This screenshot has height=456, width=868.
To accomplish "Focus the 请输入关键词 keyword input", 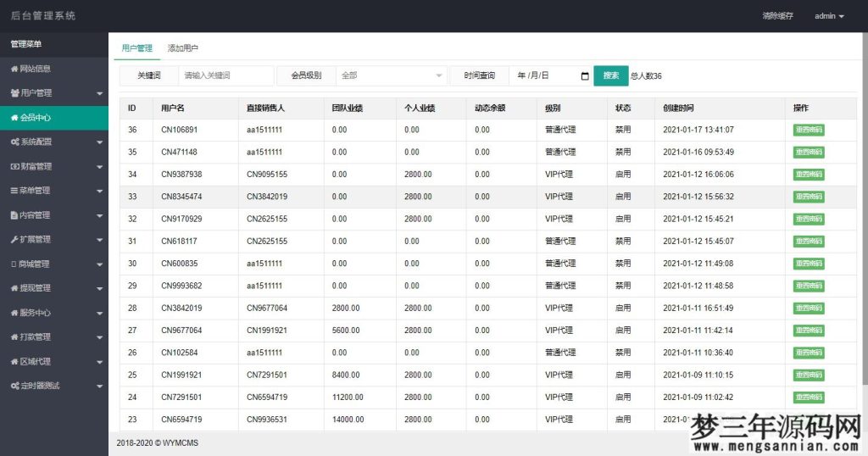I will (x=225, y=75).
